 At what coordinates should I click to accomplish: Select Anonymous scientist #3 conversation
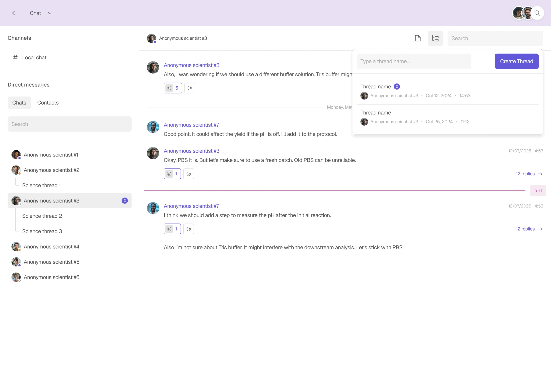click(x=69, y=201)
